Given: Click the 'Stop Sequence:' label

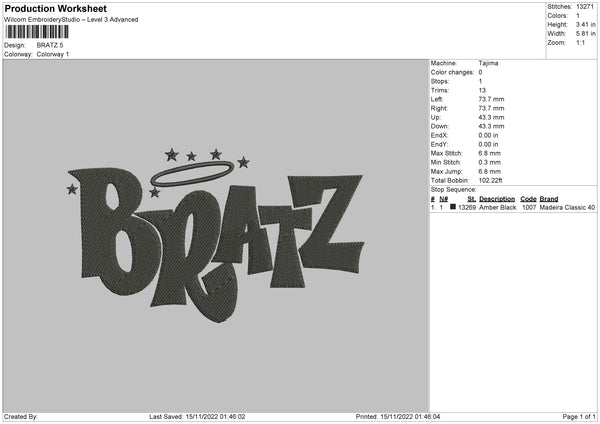Looking at the screenshot, I should tap(453, 190).
